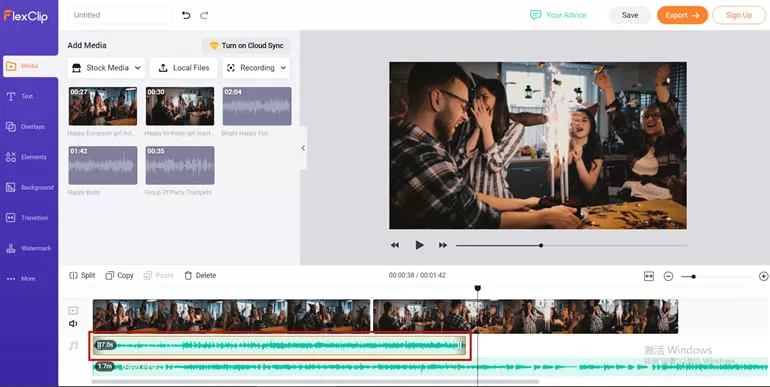Click the Sign Up button

739,15
